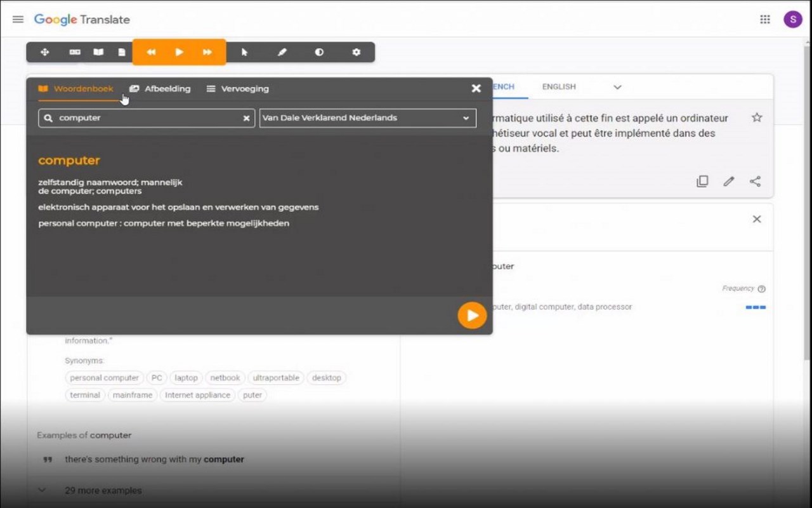Click the desktop synonym chip

pos(327,378)
